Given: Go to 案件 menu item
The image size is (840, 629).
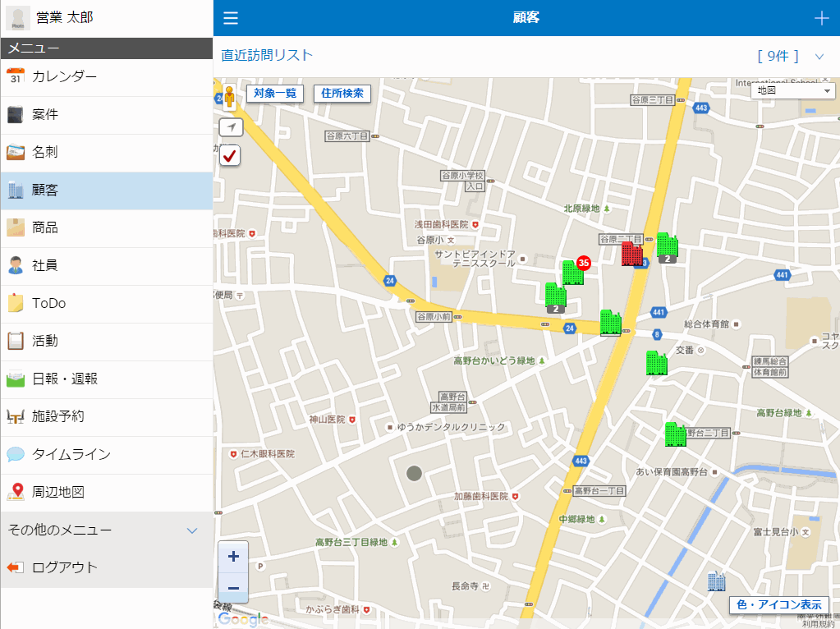Looking at the screenshot, I should (x=107, y=115).
